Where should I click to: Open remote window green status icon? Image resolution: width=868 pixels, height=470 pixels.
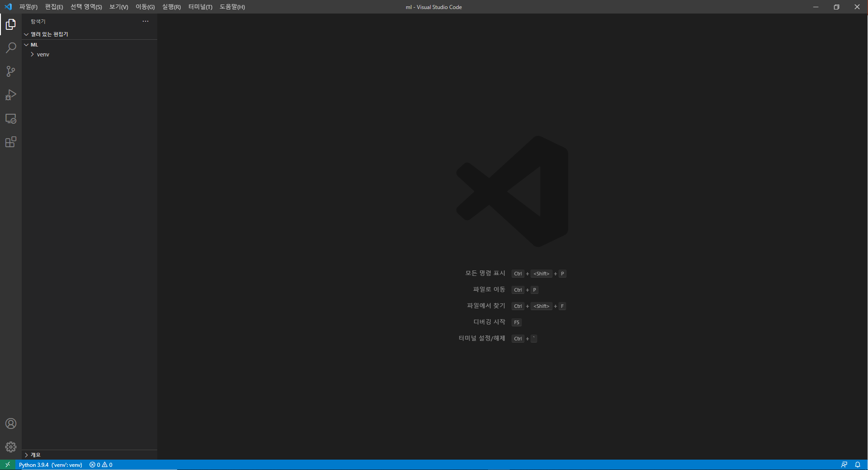(8, 465)
